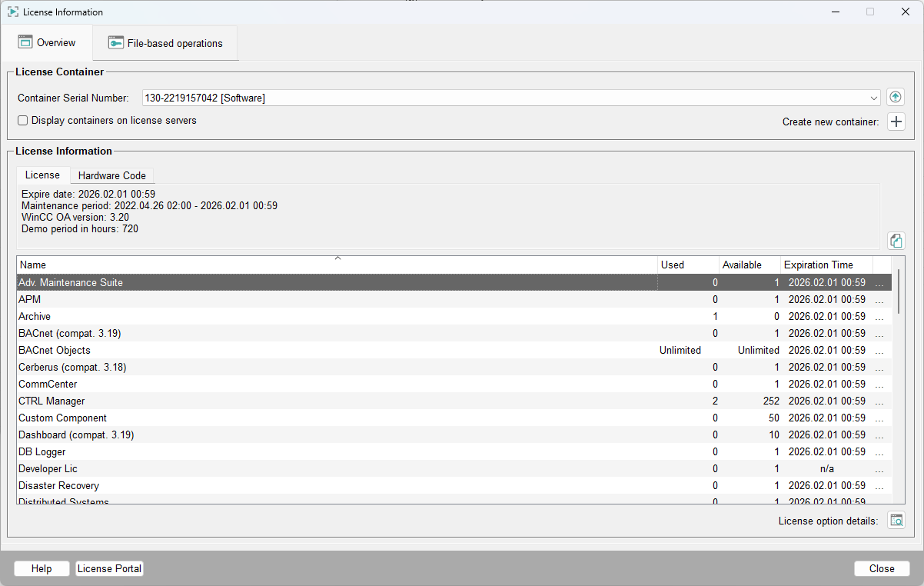Switch to File-based operations tab

tap(174, 44)
